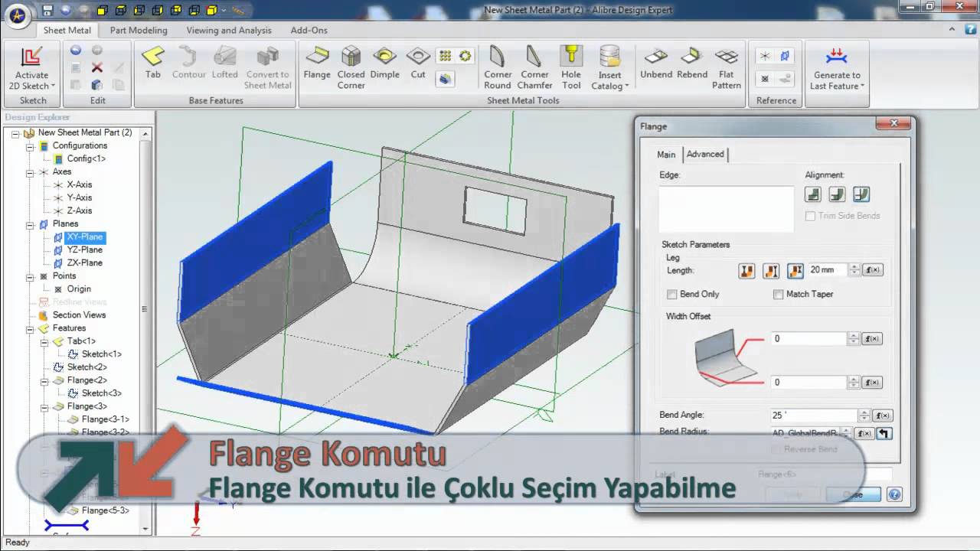This screenshot has width=980, height=551.
Task: Select the Sheet Metal ribbon tab
Action: pos(67,30)
